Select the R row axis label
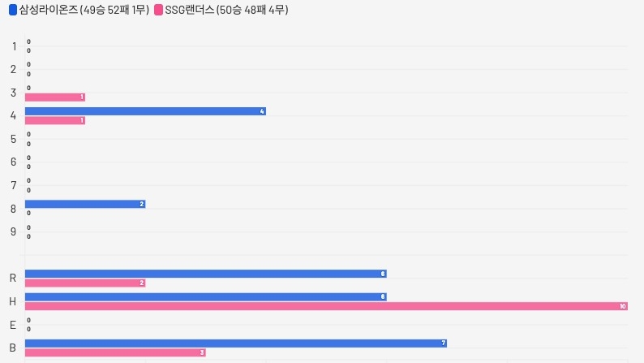Image resolution: width=644 pixels, height=363 pixels. point(13,279)
